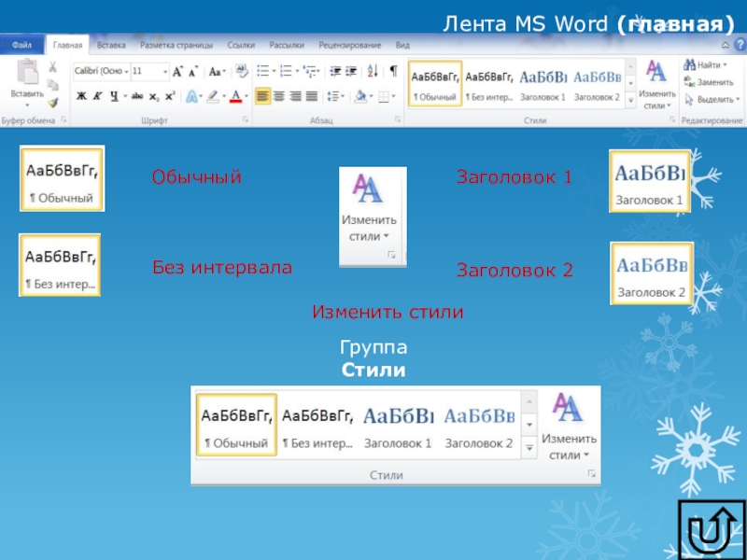Click the multilevel list icon
Screen dimensions: 747x560
pos(310,71)
